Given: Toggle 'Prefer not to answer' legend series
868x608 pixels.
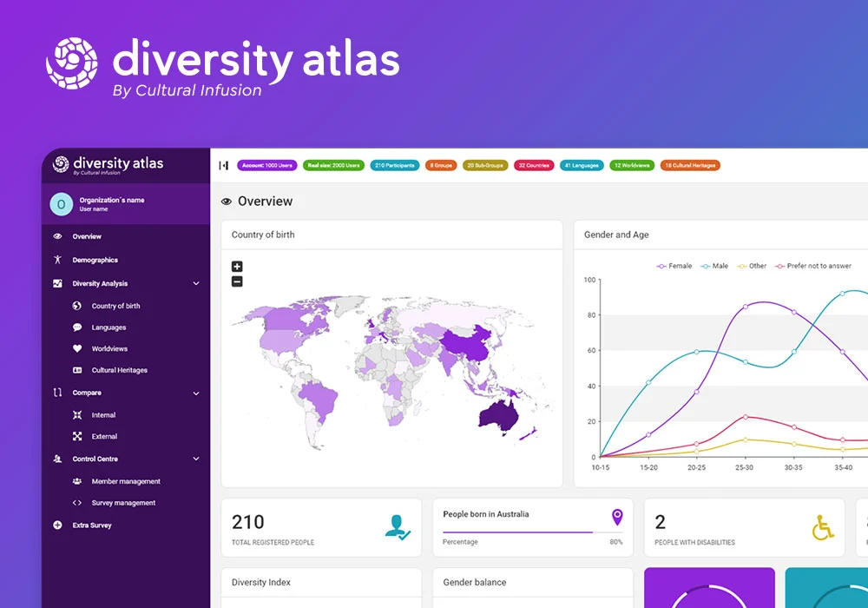Looking at the screenshot, I should point(813,267).
